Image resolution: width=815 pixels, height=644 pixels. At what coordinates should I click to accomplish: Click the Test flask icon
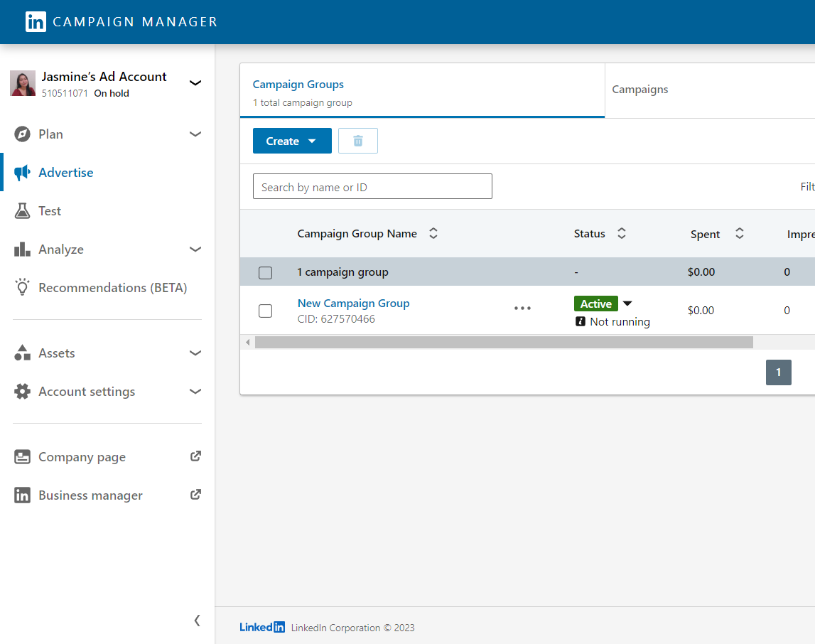pyautogui.click(x=22, y=211)
